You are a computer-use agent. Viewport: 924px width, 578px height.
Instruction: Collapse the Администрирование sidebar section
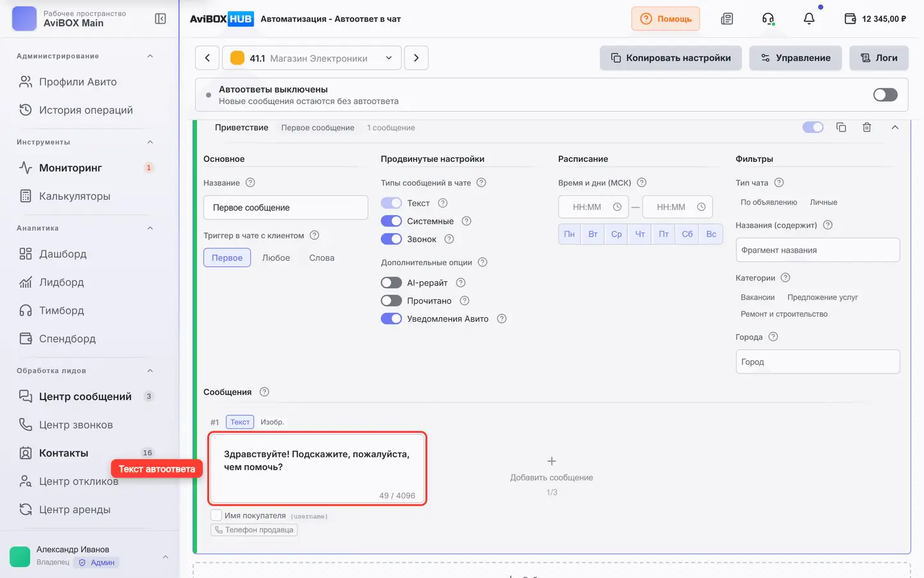(x=150, y=56)
